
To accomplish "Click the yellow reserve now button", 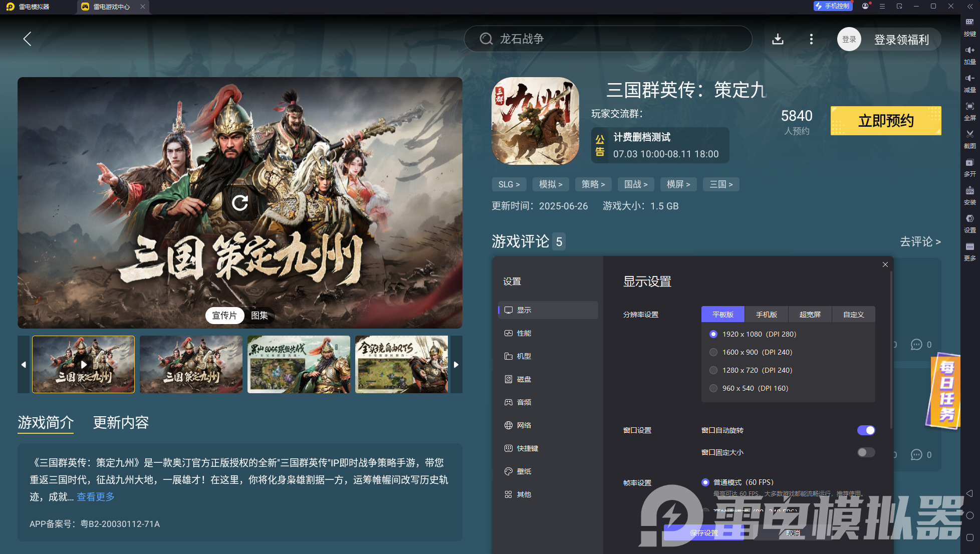I will click(885, 121).
